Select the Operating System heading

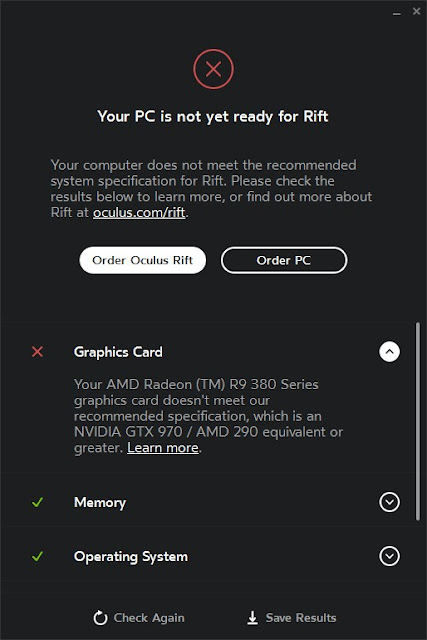(131, 556)
